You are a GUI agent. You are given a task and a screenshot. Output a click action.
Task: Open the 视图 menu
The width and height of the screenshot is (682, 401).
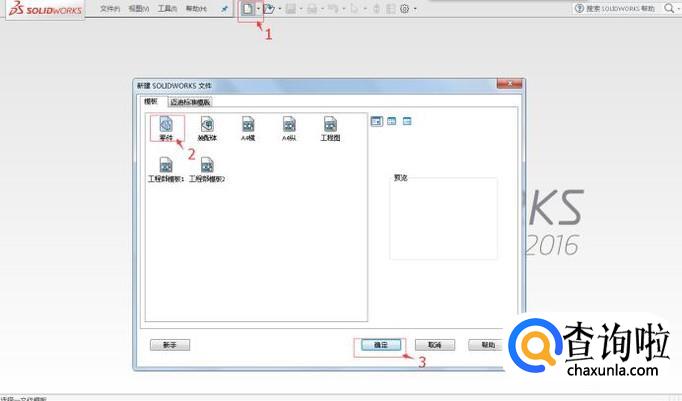pyautogui.click(x=139, y=9)
